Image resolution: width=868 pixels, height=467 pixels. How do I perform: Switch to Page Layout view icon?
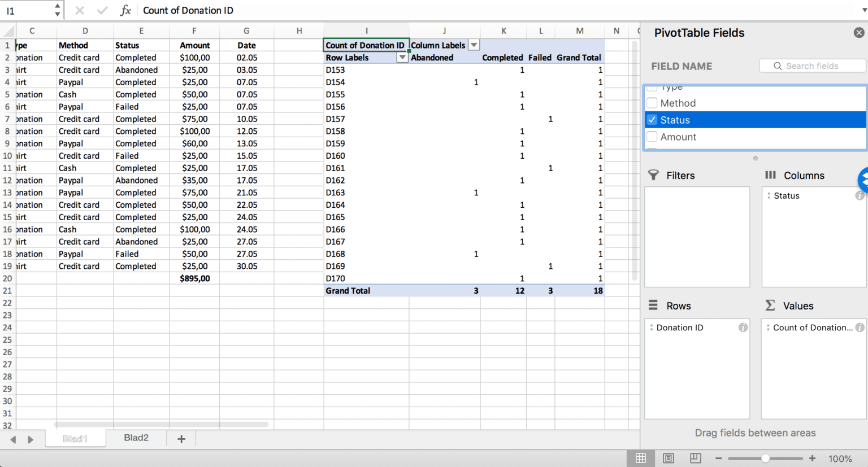coord(668,458)
